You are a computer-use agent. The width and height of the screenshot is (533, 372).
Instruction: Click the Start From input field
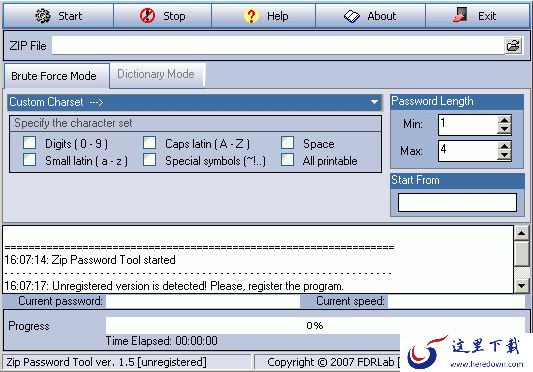(x=457, y=202)
